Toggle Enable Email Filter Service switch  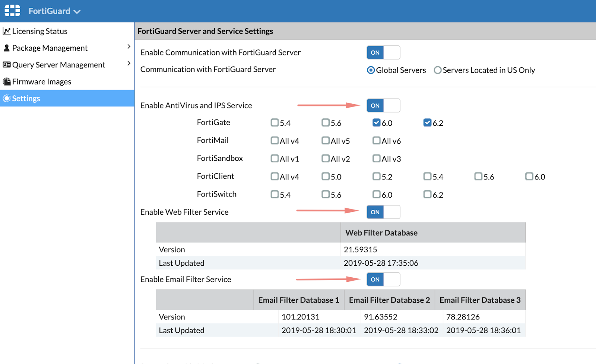click(383, 280)
